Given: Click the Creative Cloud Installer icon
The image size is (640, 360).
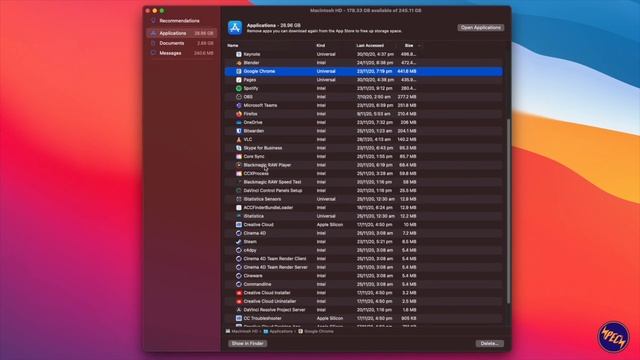Looking at the screenshot, I should point(239,293).
